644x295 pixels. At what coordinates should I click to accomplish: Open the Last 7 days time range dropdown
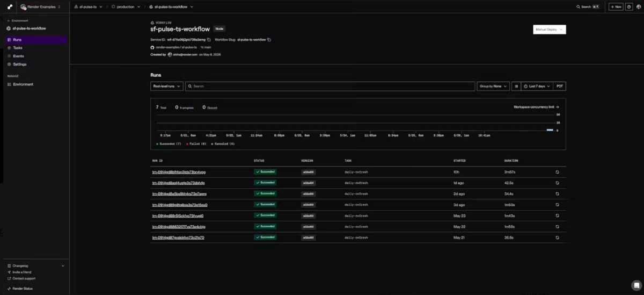tap(537, 86)
